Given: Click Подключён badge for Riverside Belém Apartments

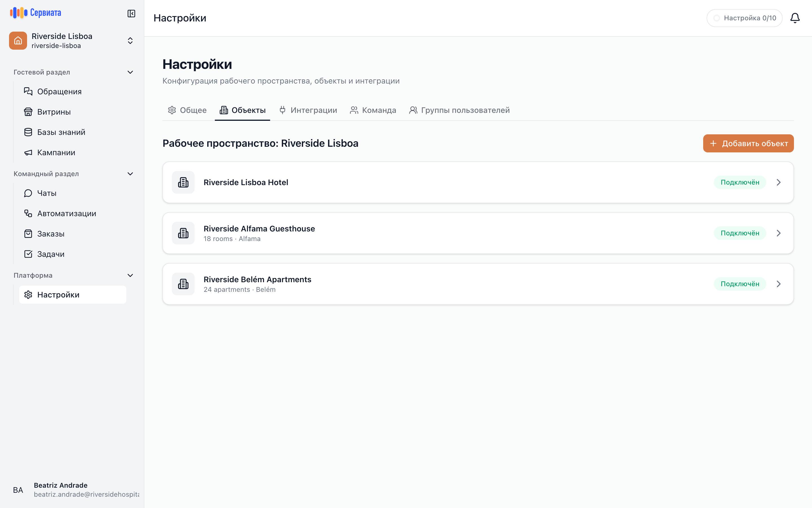Looking at the screenshot, I should pos(740,284).
